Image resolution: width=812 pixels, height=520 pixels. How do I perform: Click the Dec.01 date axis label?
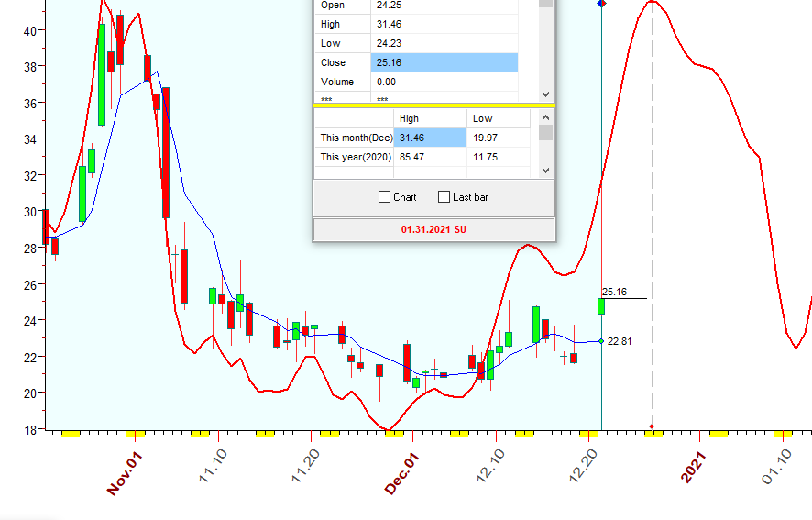401,473
